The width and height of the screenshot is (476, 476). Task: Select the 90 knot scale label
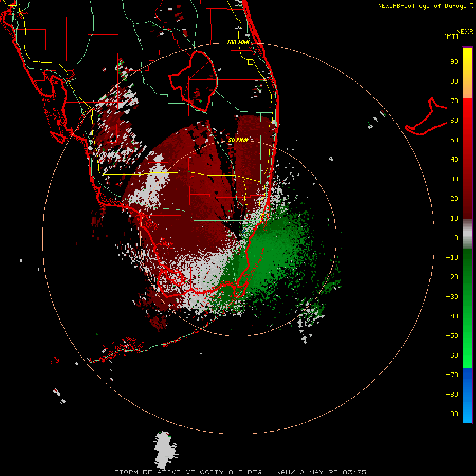coord(454,62)
